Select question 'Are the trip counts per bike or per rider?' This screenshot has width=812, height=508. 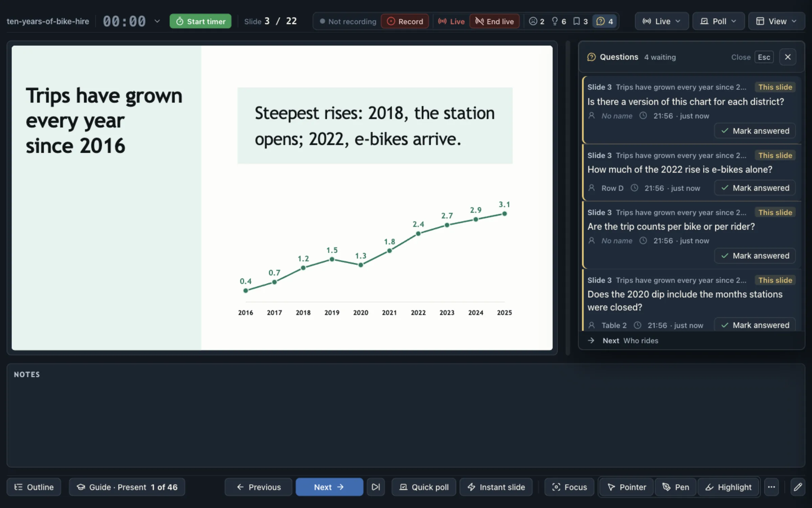click(671, 226)
